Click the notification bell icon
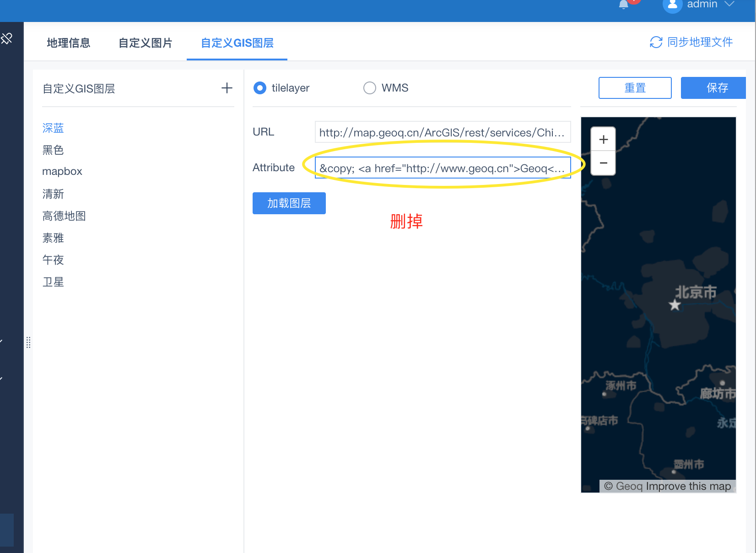The image size is (756, 553). 623,5
